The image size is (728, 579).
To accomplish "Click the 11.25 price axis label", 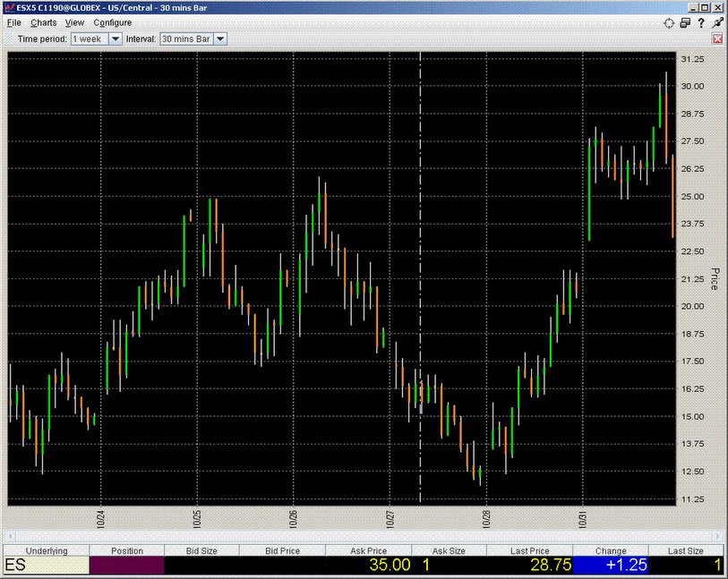I will click(692, 499).
